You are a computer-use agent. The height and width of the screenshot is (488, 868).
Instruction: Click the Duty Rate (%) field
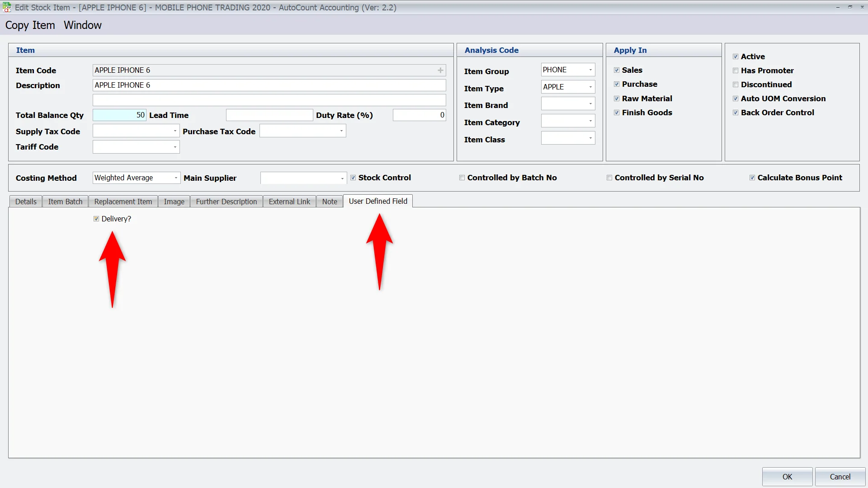point(419,115)
